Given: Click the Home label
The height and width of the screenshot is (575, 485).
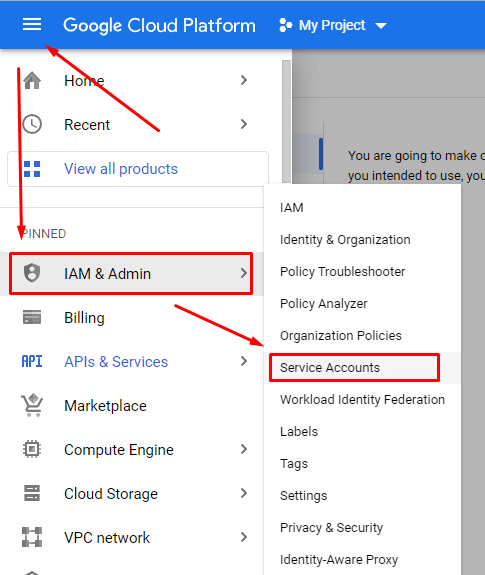Looking at the screenshot, I should [84, 80].
